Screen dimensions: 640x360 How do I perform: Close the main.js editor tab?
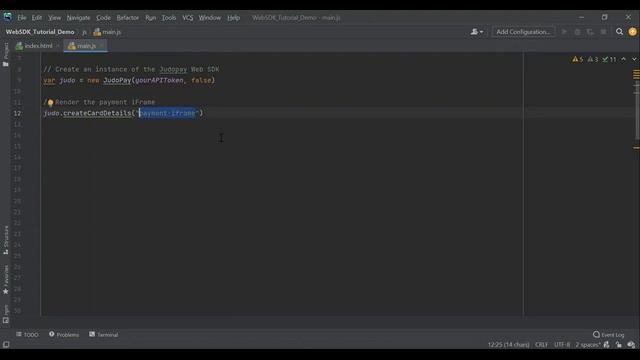(102, 46)
